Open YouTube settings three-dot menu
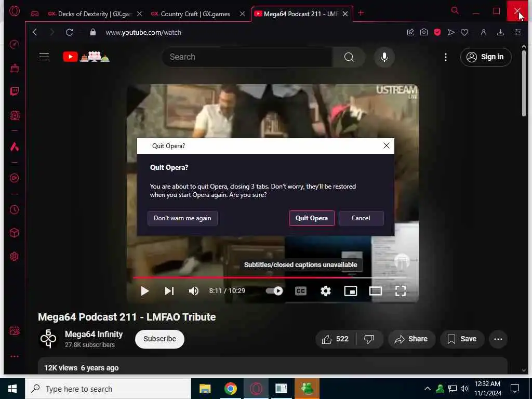The width and height of the screenshot is (532, 399). [446, 57]
